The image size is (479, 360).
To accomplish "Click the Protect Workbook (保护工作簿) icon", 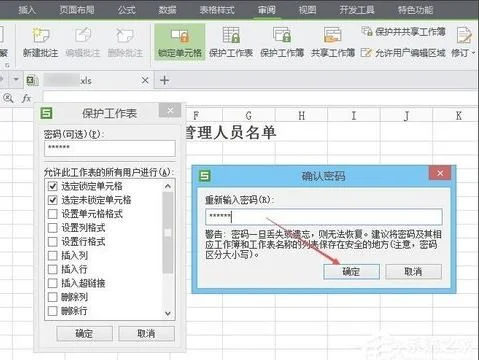I will [x=282, y=35].
